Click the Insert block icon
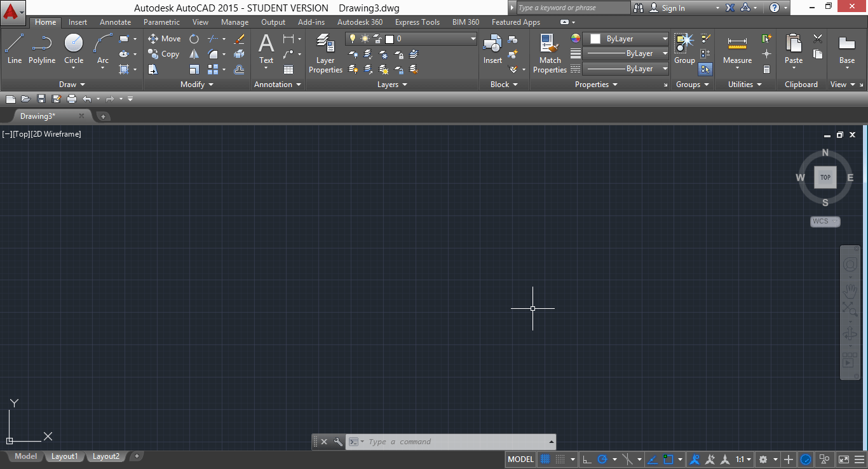 pyautogui.click(x=492, y=50)
